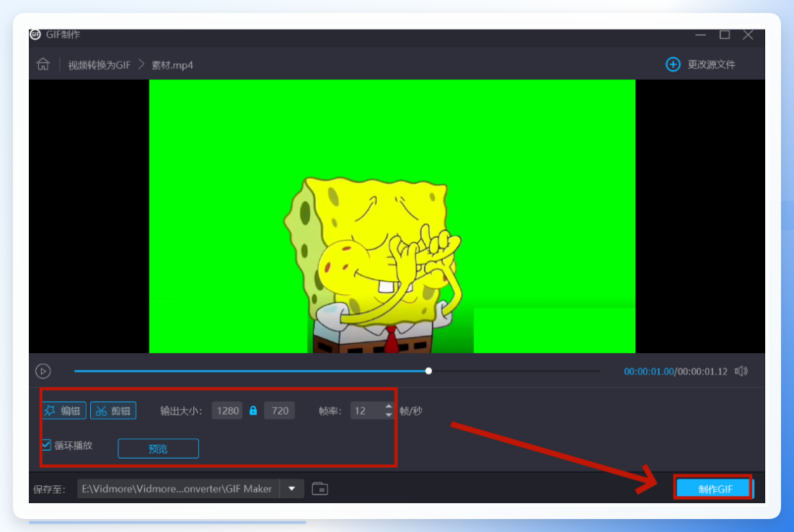Click the 预览 preview button
Image resolution: width=794 pixels, height=532 pixels.
[x=158, y=448]
